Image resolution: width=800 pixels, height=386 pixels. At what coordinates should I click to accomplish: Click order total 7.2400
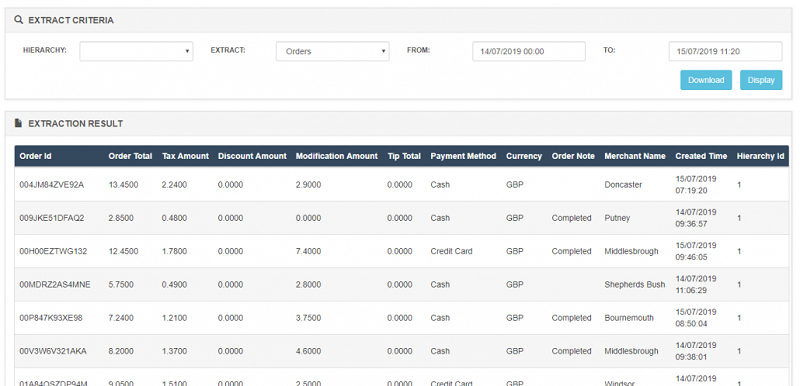tap(121, 318)
